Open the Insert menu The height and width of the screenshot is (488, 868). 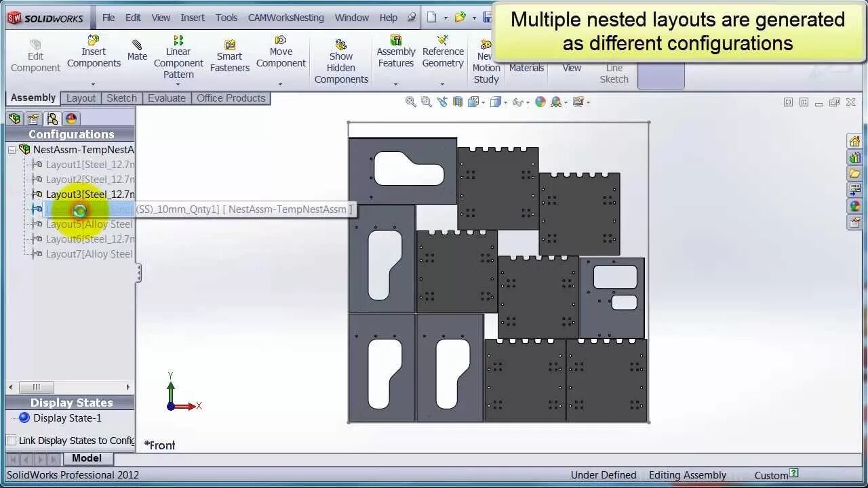point(193,18)
